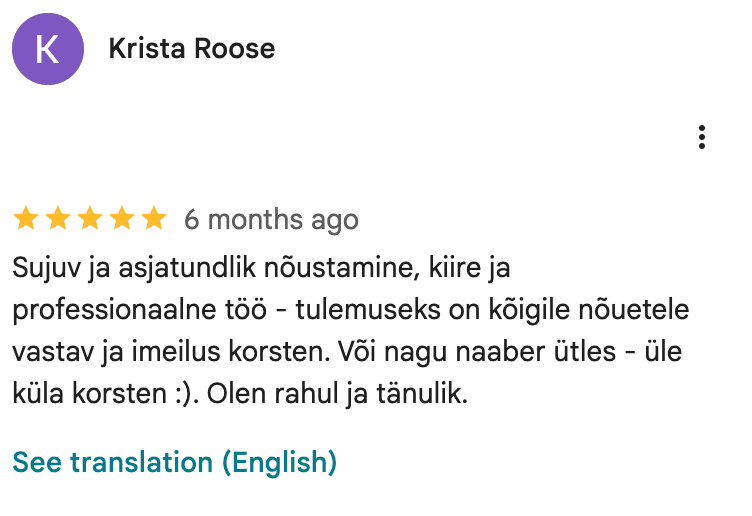Open Krista Roose's reviewer profile name

(191, 48)
